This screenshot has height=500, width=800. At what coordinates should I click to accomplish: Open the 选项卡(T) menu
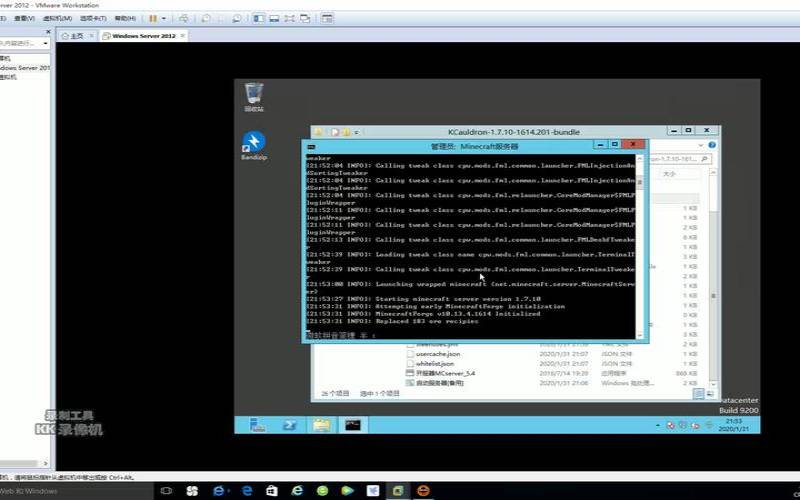pos(93,18)
